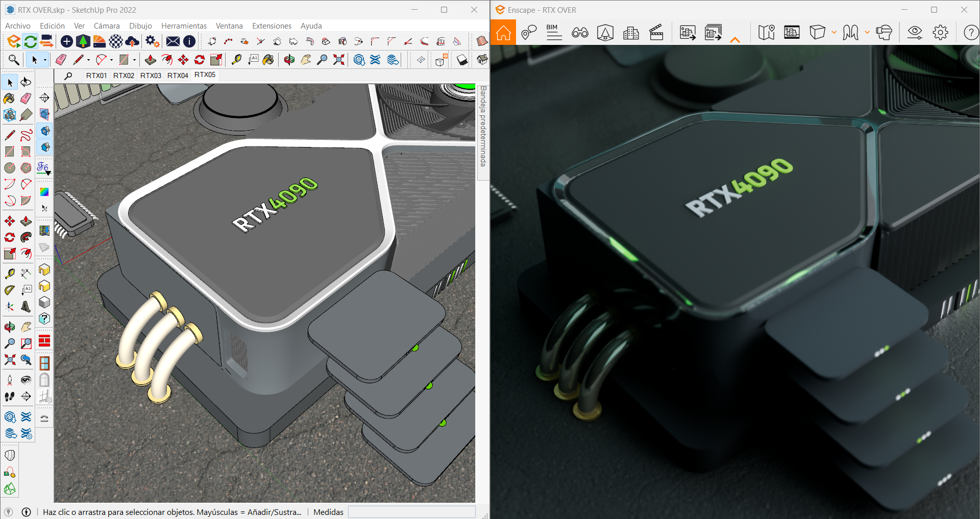Image resolution: width=980 pixels, height=519 pixels.
Task: Toggle Enscape Safe Frame icon
Action: [792, 33]
